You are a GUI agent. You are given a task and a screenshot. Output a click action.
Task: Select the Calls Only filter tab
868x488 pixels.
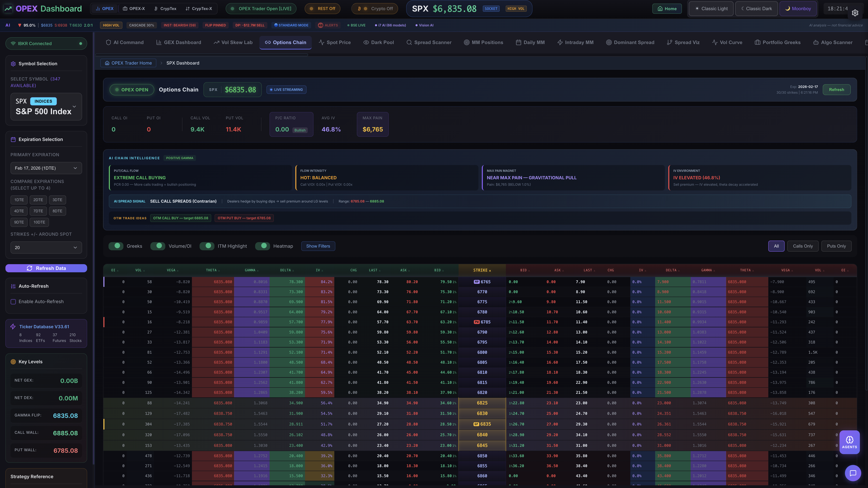click(803, 246)
